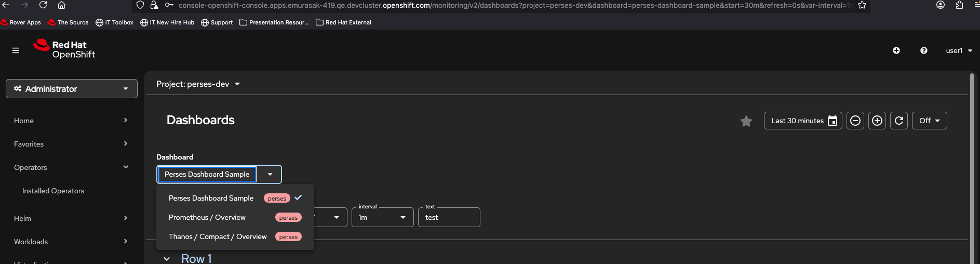
Task: Go back with browser back arrow
Action: click(6, 5)
